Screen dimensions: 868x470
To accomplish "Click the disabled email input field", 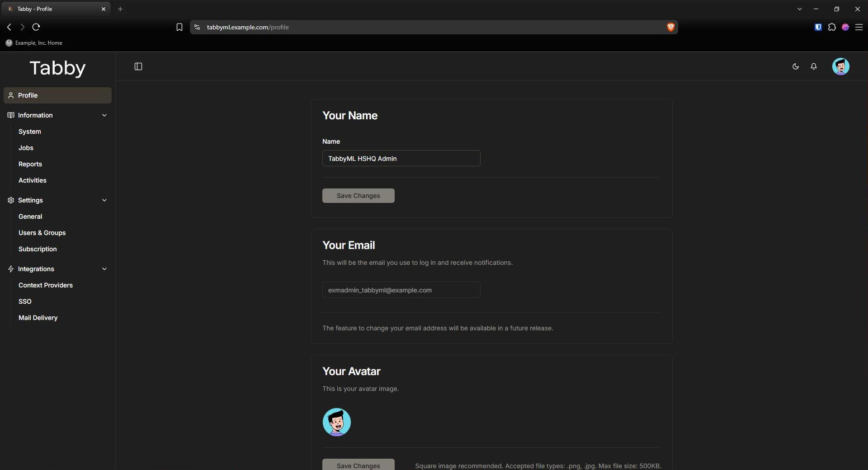I will 401,290.
